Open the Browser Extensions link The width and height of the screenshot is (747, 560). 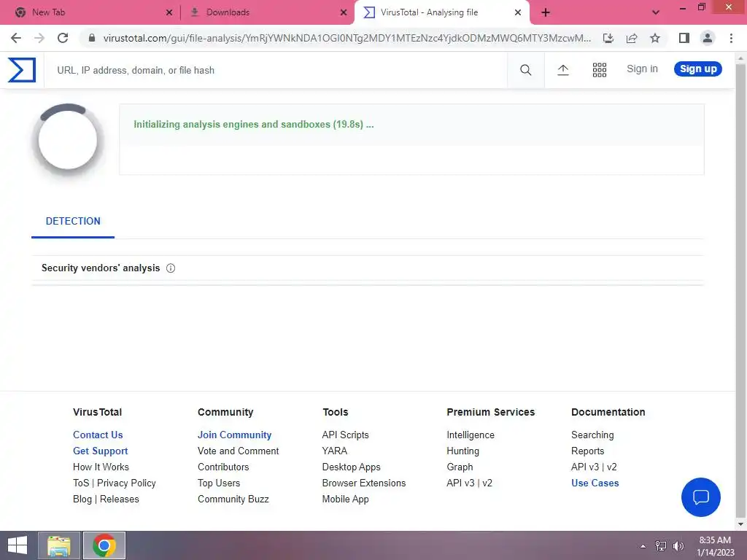[364, 483]
